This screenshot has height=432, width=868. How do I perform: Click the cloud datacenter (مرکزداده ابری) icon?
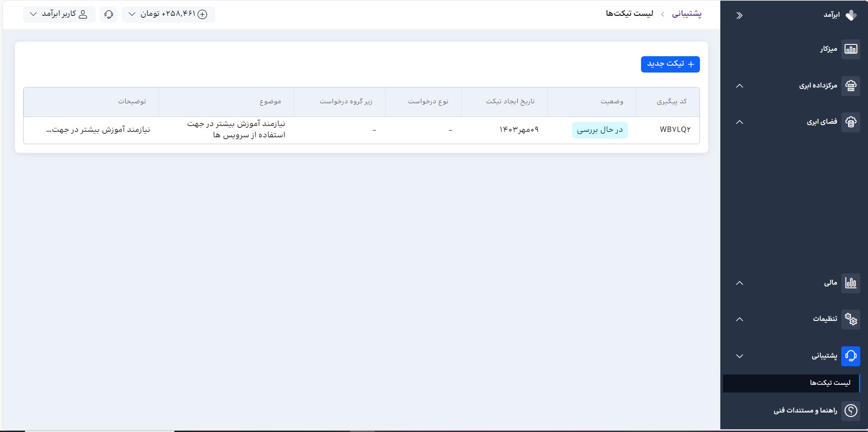[851, 86]
